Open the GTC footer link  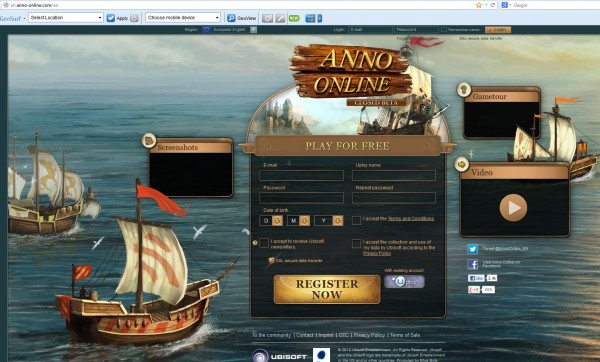(x=343, y=335)
